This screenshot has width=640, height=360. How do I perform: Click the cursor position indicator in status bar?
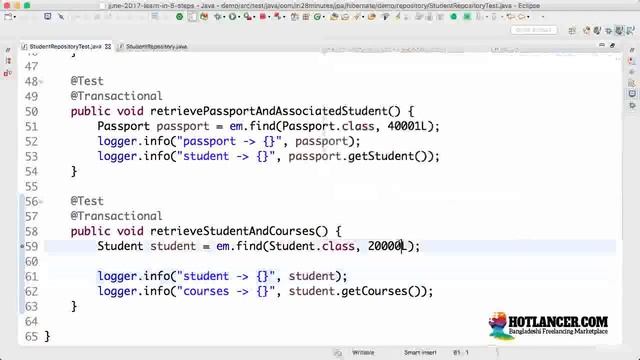461,352
